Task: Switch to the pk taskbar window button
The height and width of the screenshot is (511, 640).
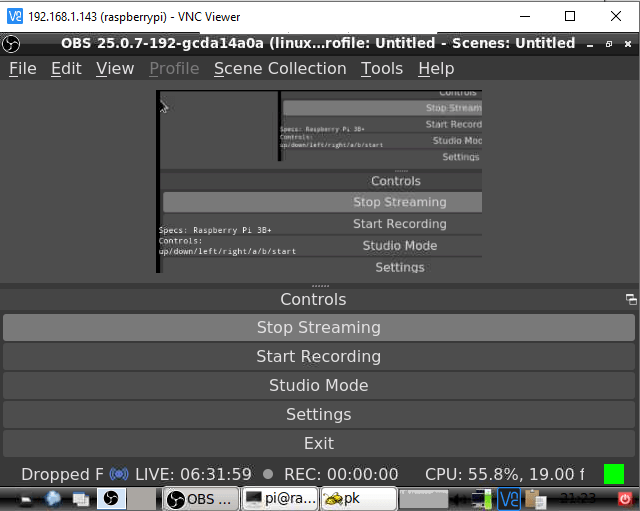Action: click(359, 499)
